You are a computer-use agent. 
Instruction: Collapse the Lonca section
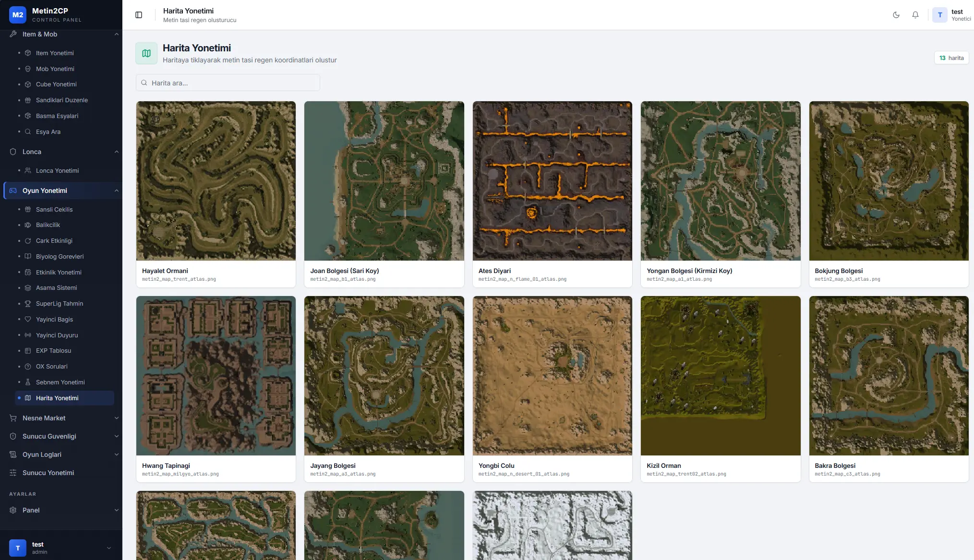click(x=117, y=152)
